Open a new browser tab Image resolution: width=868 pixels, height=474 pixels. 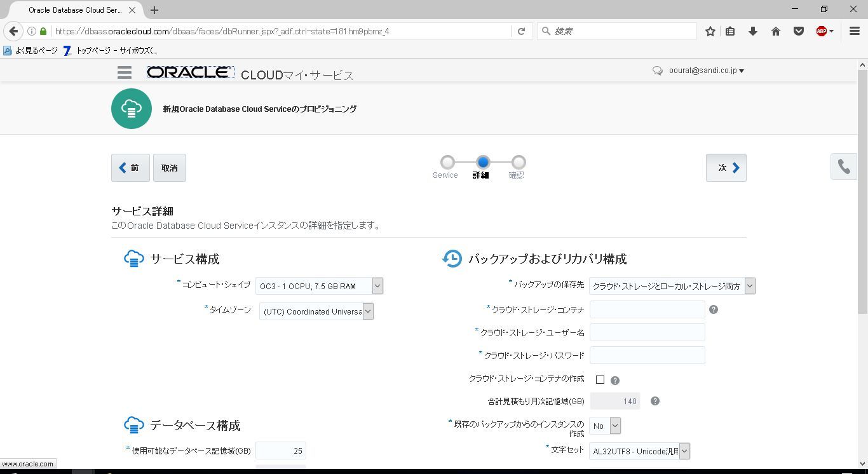coord(154,10)
